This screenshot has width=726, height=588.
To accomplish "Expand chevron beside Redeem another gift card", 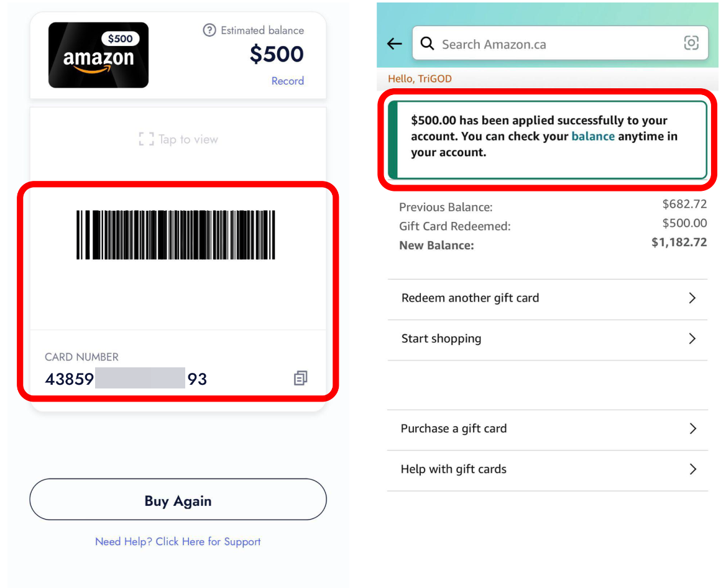I will click(x=692, y=298).
